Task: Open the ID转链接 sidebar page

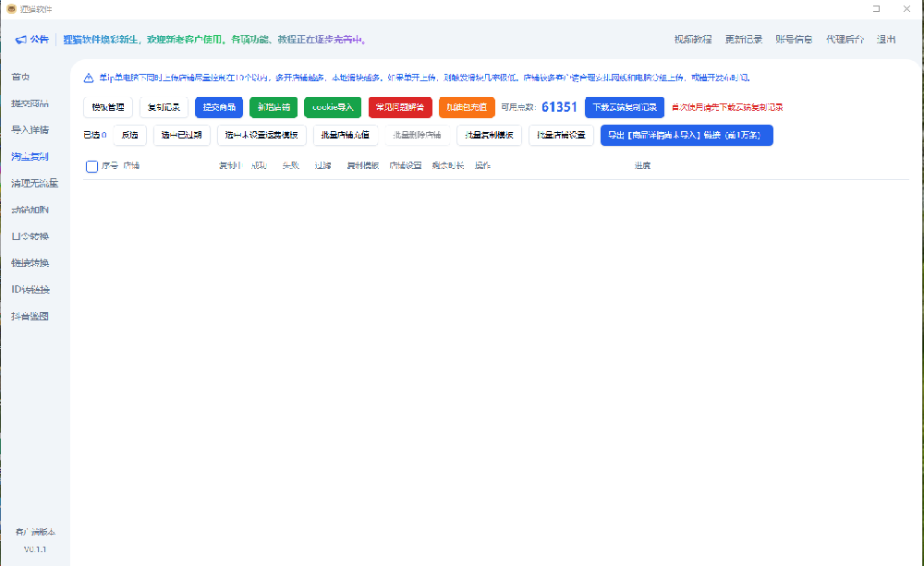Action: click(x=30, y=289)
